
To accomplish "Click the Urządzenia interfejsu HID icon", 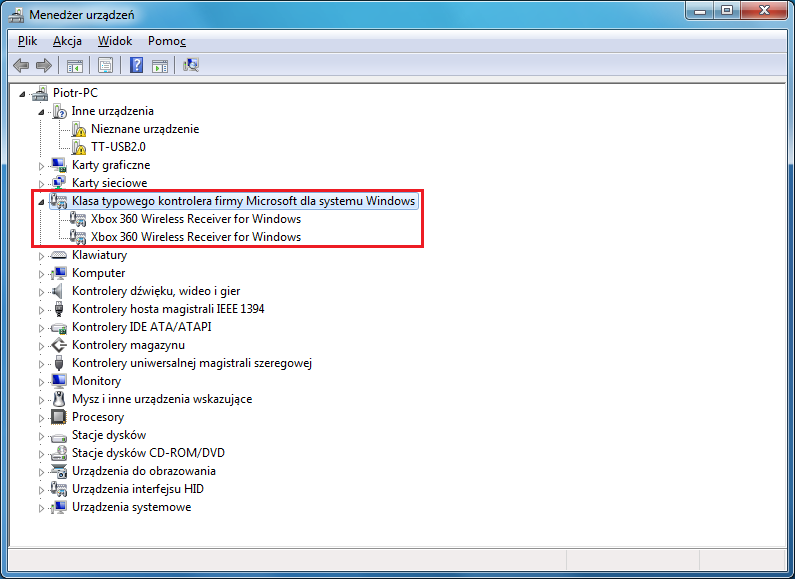I will [x=59, y=489].
